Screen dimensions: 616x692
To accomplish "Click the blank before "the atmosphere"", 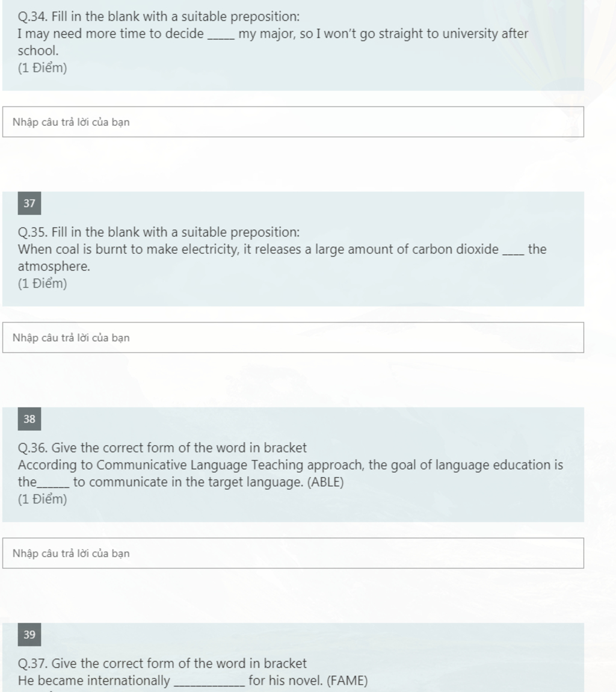I will click(514, 251).
